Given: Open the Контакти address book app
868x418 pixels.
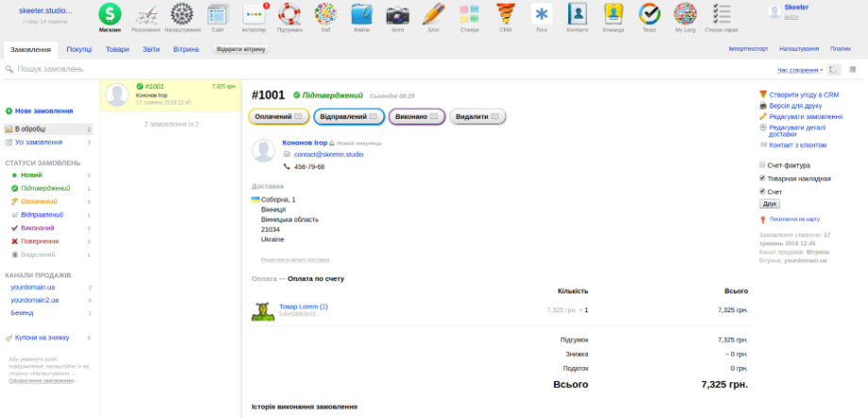Looking at the screenshot, I should 577,15.
